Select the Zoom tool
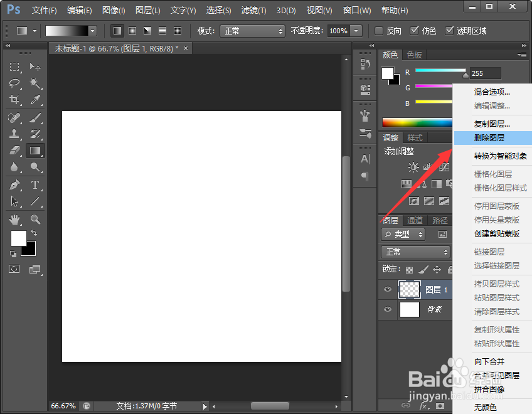Viewport: 532px width, 414px height. (35, 220)
